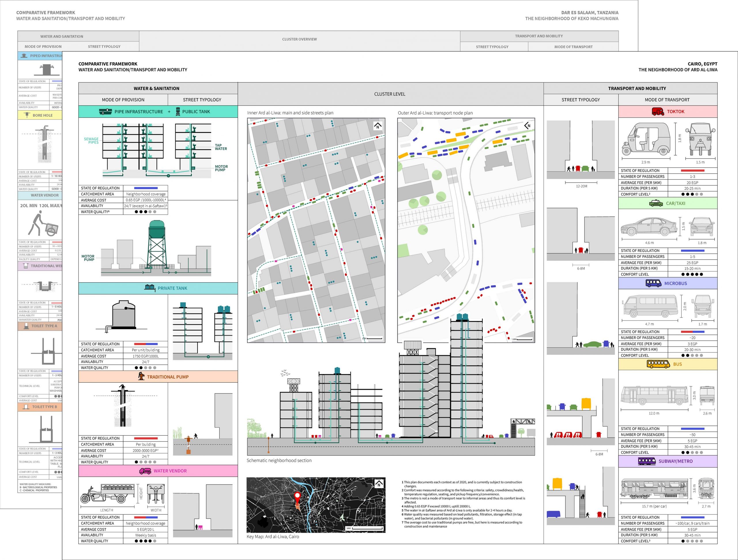Image resolution: width=738 pixels, height=560 pixels.
Task: Click 'Key Map: Ard al-Liwa, Cairo' caption
Action: pos(273,537)
